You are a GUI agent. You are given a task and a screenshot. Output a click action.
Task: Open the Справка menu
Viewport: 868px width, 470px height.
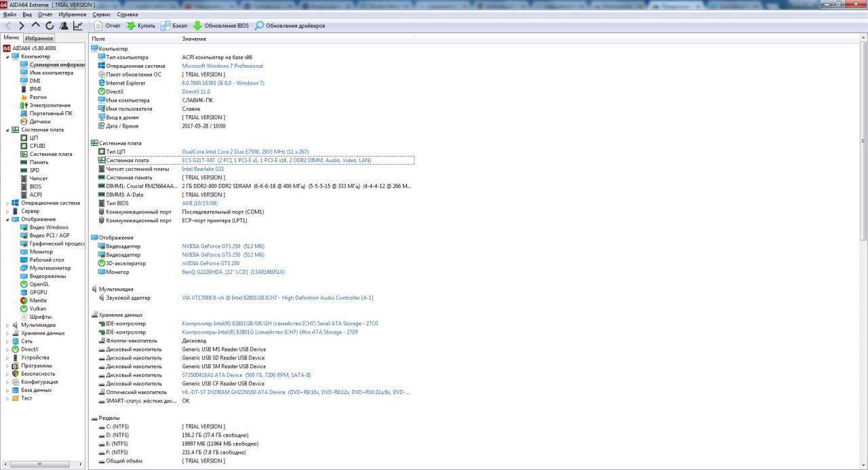click(127, 14)
